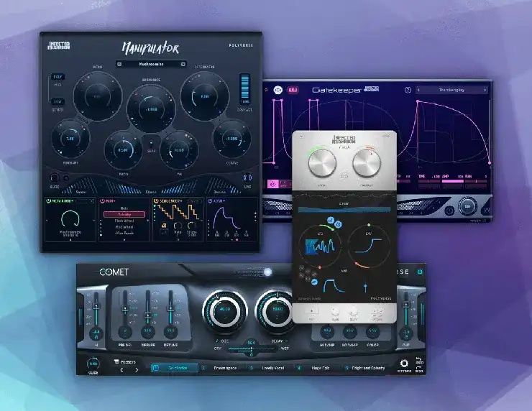Click Comet Decay large knob
The width and height of the screenshot is (532, 411).
click(x=278, y=311)
